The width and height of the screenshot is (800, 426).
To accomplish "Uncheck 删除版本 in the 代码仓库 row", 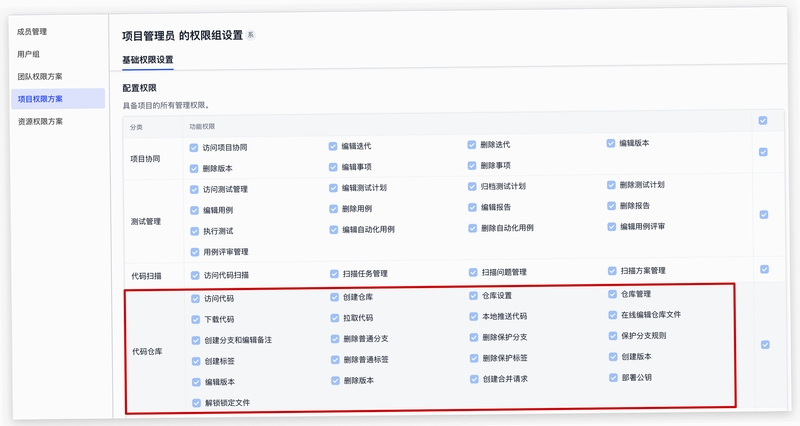I will (x=335, y=381).
